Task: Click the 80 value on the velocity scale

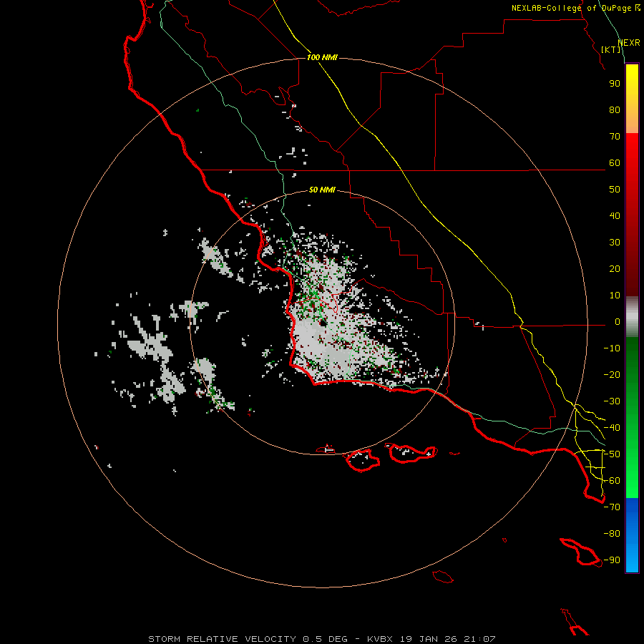Action: click(x=615, y=110)
